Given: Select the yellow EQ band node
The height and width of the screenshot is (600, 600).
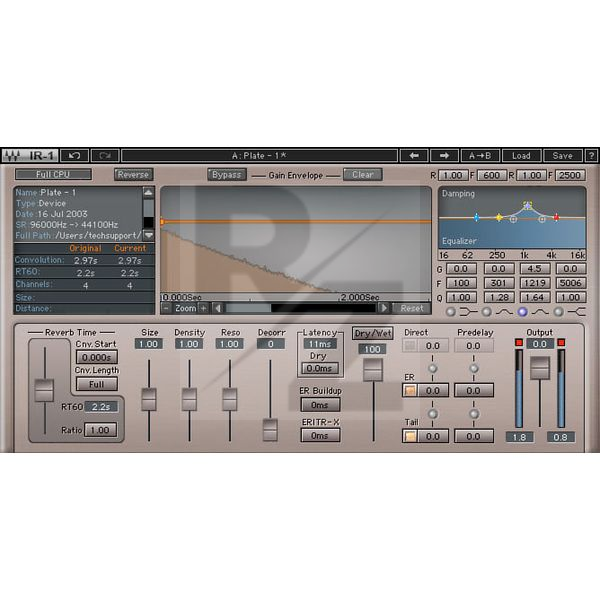Looking at the screenshot, I should coord(499,217).
